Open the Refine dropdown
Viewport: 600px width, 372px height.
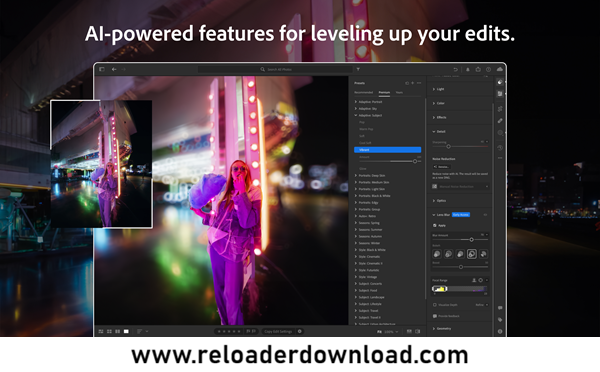pyautogui.click(x=482, y=305)
